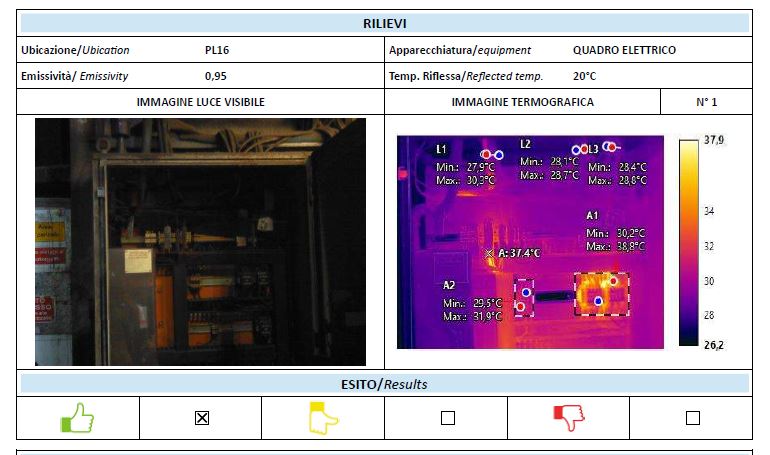Screen dimensions: 770x455
Task: Click the IMMAGINE LUCE VISIBILE column heading
Action: pyautogui.click(x=200, y=102)
